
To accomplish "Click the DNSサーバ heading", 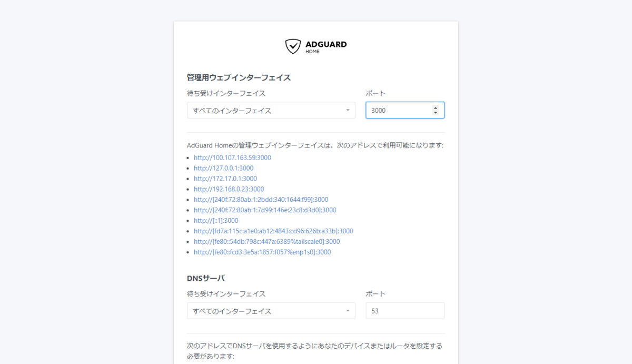I will 206,278.
